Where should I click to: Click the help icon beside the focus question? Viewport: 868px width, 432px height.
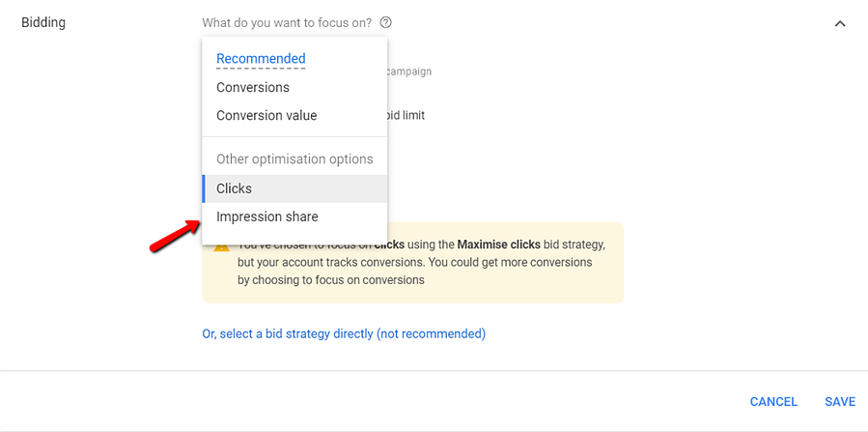coord(386,22)
